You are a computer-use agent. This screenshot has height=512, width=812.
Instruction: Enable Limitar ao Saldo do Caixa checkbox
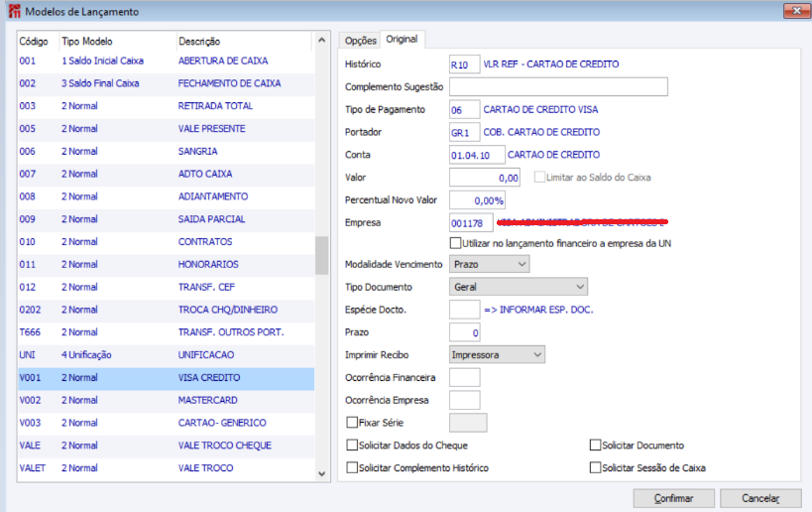(x=539, y=178)
